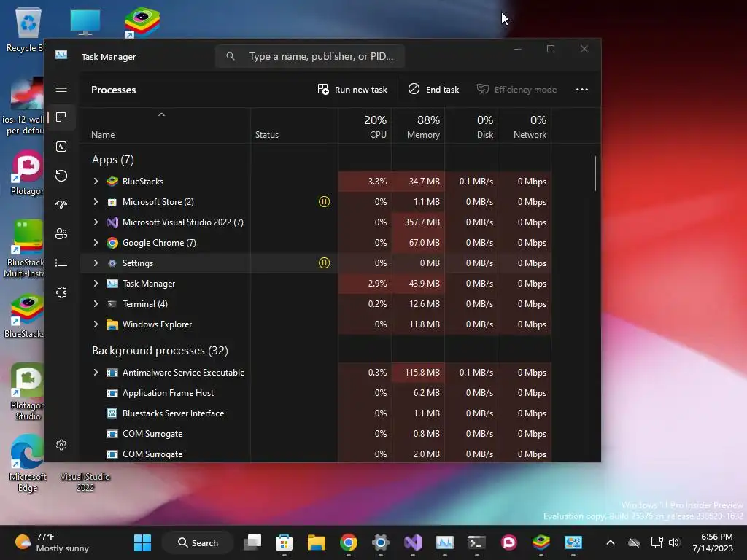This screenshot has width=747, height=560.
Task: Expand the Terminal (4) process group
Action: click(x=96, y=304)
